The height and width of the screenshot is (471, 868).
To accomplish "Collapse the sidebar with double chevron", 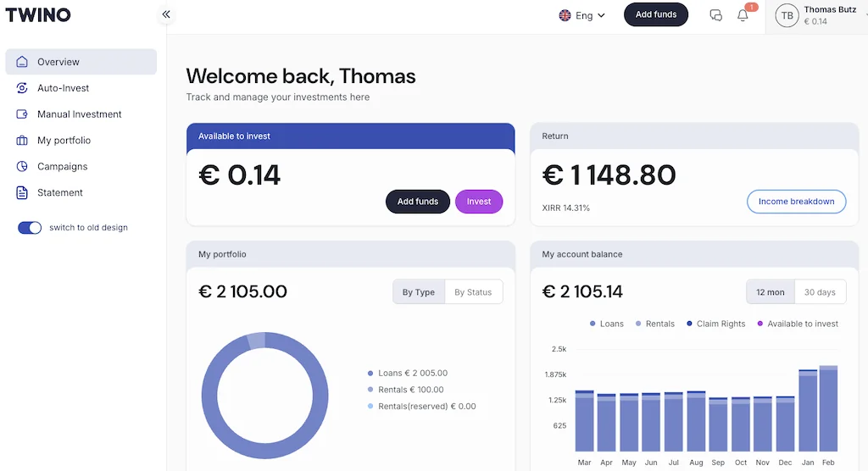I will coord(166,14).
